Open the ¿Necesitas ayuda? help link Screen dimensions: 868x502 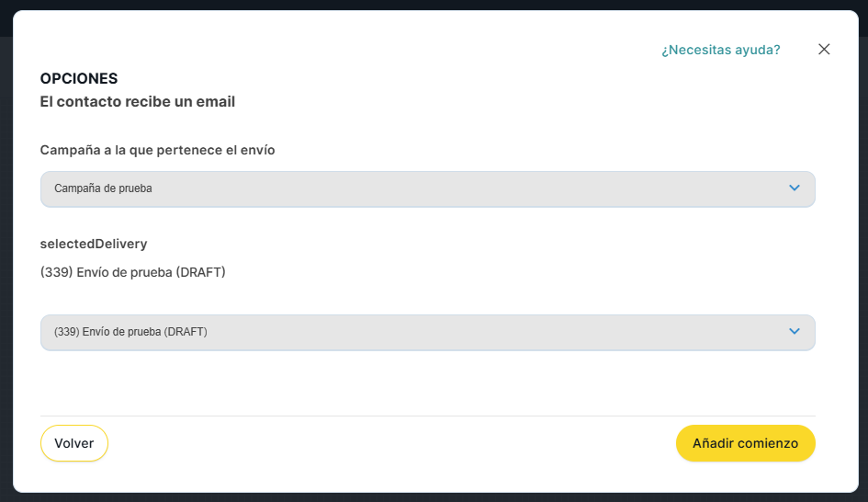coord(720,50)
